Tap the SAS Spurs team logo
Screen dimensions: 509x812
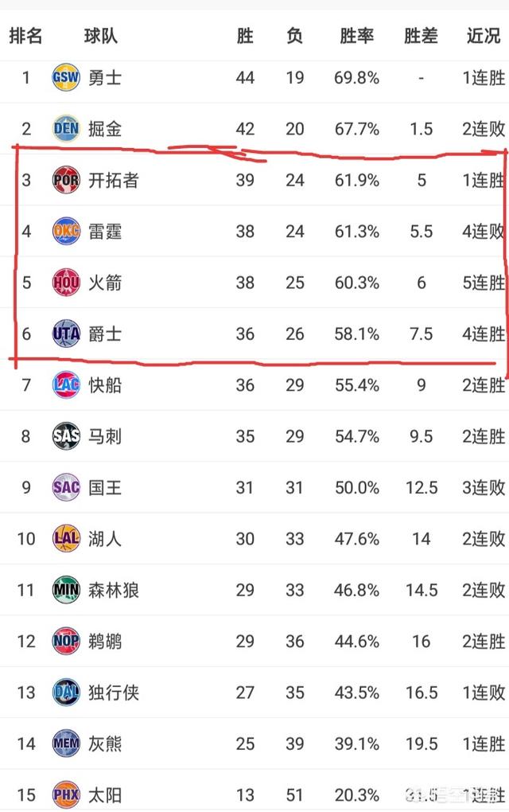tap(66, 436)
